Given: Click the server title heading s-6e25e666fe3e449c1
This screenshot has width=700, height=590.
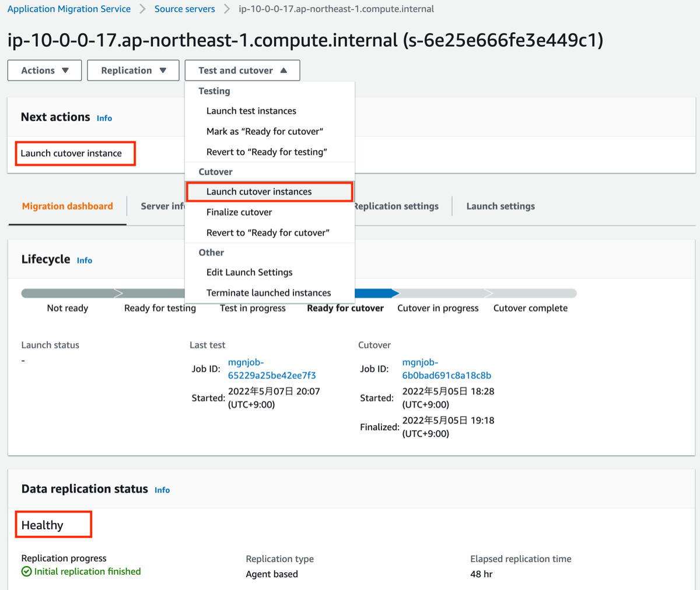Looking at the screenshot, I should 305,40.
